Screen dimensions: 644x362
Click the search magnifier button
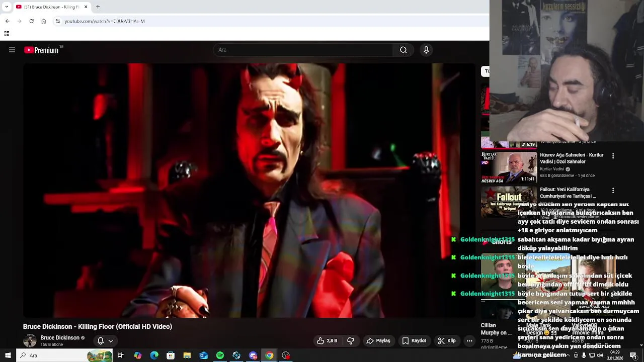pos(404,50)
